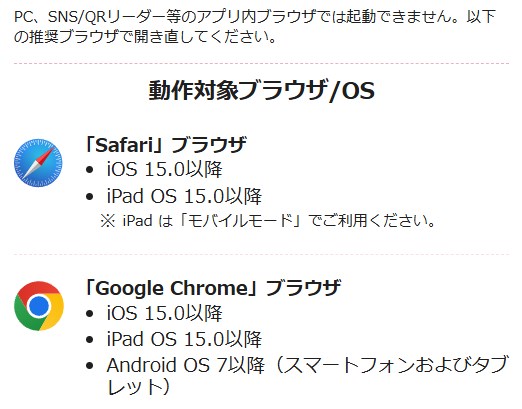Click the bullet before Chrome's iPad OS entry

click(89, 340)
